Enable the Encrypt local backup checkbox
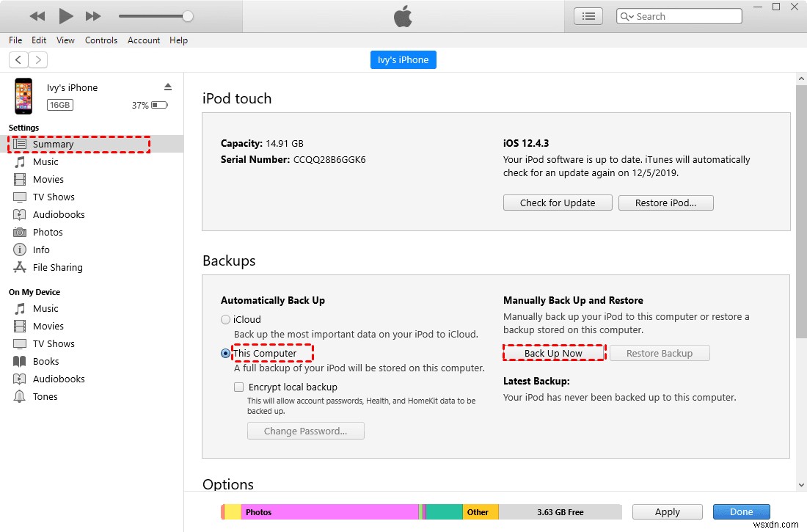Viewport: 807px width, 532px height. [x=238, y=387]
